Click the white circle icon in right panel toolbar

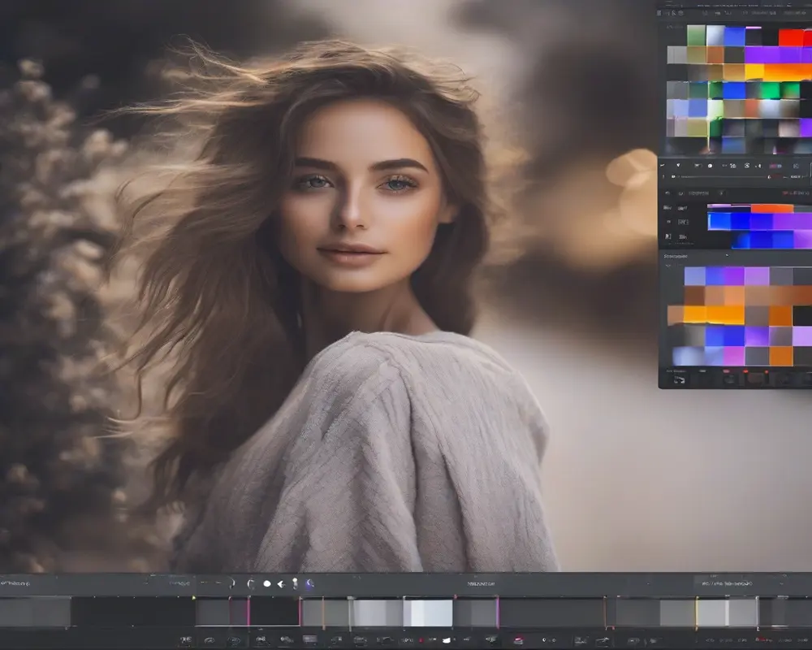(x=710, y=166)
